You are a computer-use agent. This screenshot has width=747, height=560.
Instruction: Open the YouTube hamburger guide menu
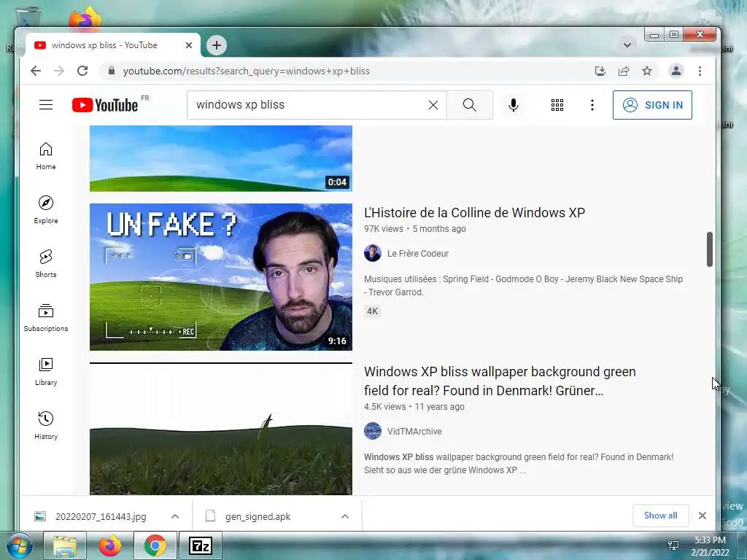(x=46, y=105)
